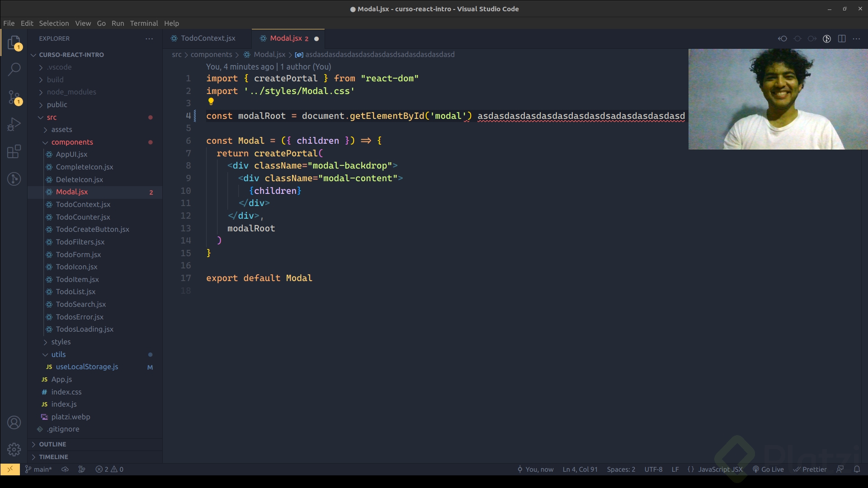The height and width of the screenshot is (488, 868).
Task: Open the Timeline git history icon in editor toolbar
Action: tap(827, 38)
